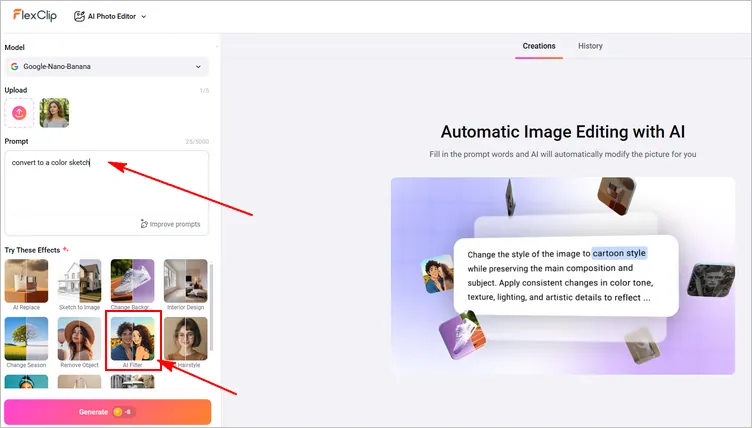
Task: Select the uploaded woman portrait thumbnail
Action: (54, 113)
